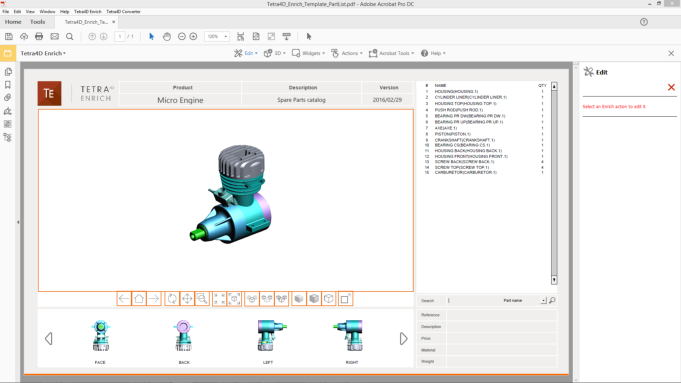Image resolution: width=681 pixels, height=383 pixels.
Task: Click the parts list scroll down arrow
Action: [554, 280]
